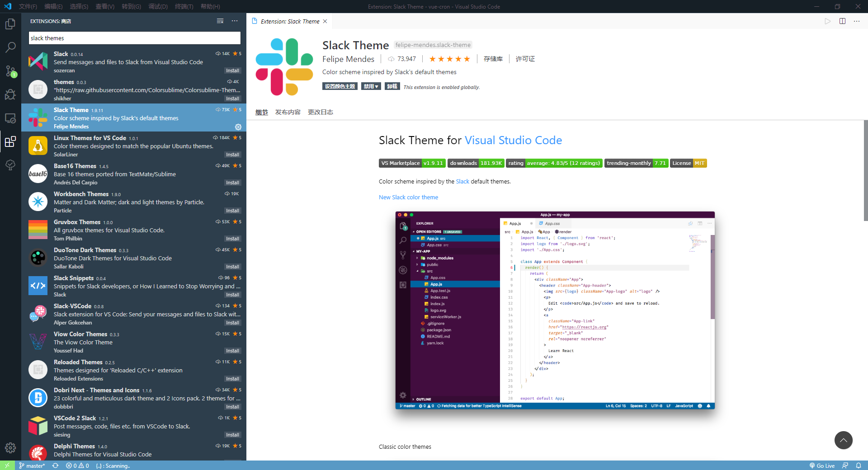The width and height of the screenshot is (868, 470).
Task: Show errors and warnings in status bar
Action: tap(77, 465)
